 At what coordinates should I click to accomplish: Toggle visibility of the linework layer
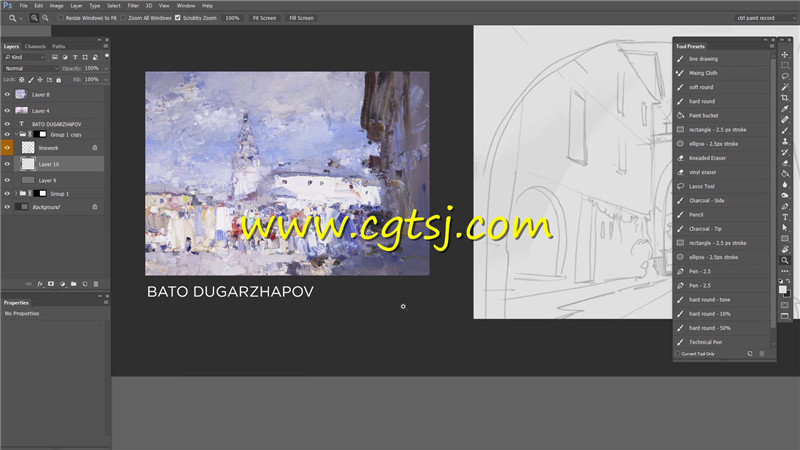(x=7, y=148)
